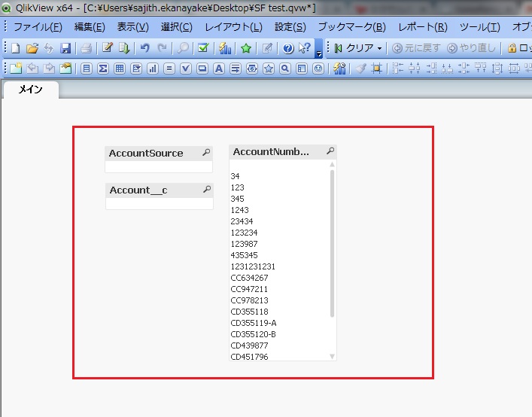Viewport: 532px width, 417px height.
Task: Save the current document
Action: click(65, 48)
